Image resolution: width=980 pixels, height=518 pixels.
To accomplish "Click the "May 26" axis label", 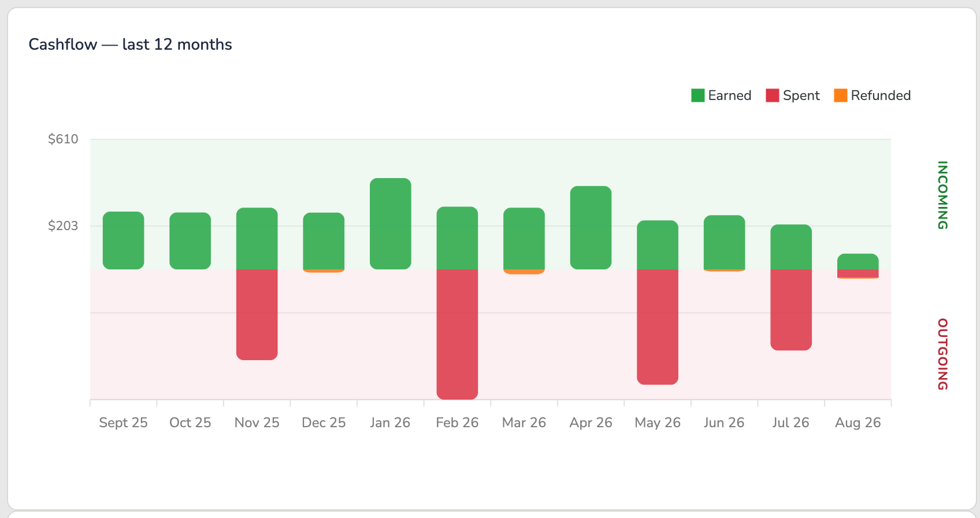I will coord(658,423).
